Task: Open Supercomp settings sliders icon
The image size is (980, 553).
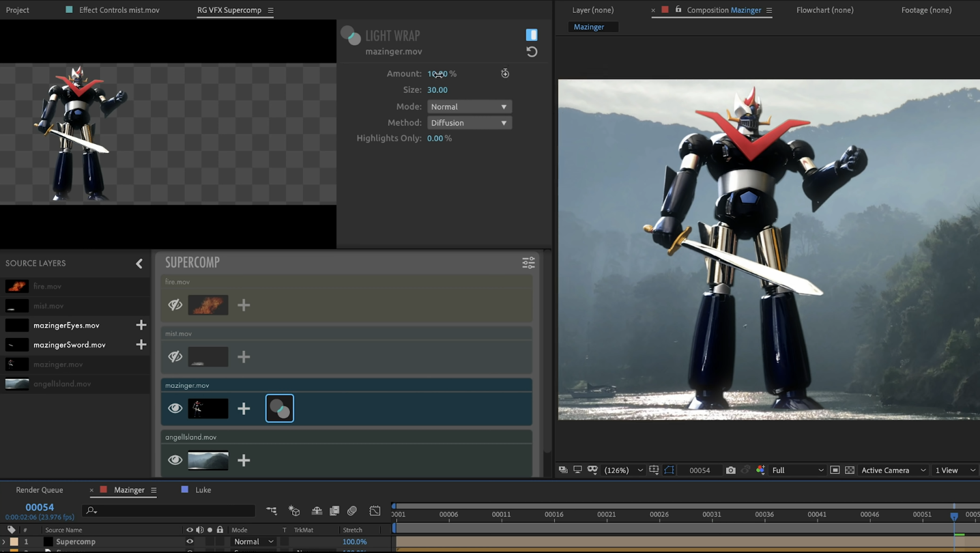Action: (x=528, y=263)
